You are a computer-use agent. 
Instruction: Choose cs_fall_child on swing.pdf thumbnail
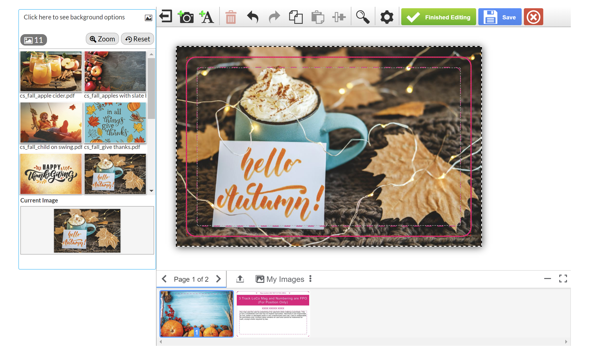51,123
